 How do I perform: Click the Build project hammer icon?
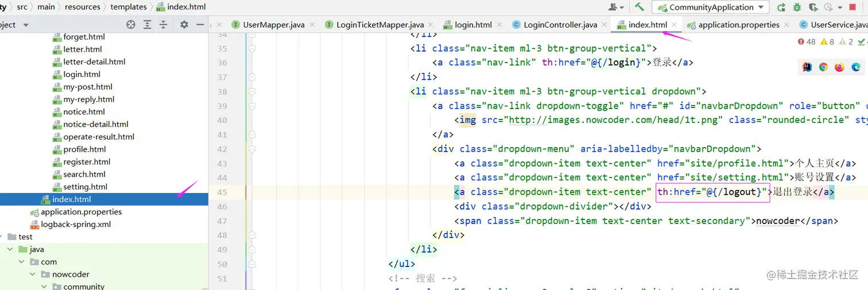click(640, 7)
